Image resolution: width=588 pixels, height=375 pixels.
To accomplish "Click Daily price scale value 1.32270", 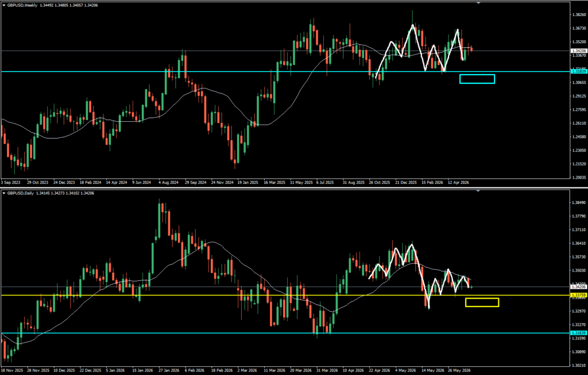I will 579,324.
